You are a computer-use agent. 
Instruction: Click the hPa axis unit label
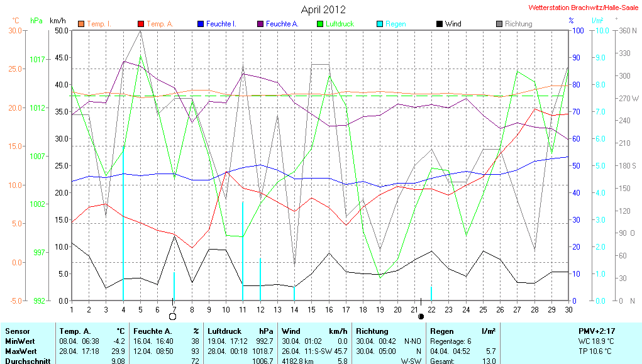pos(37,21)
